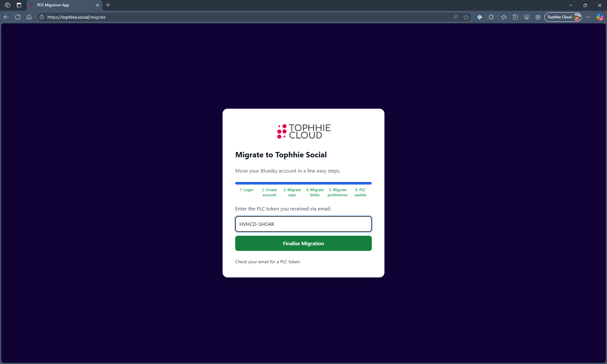Click the Finalise Migration button
The image size is (607, 364).
[x=303, y=243]
